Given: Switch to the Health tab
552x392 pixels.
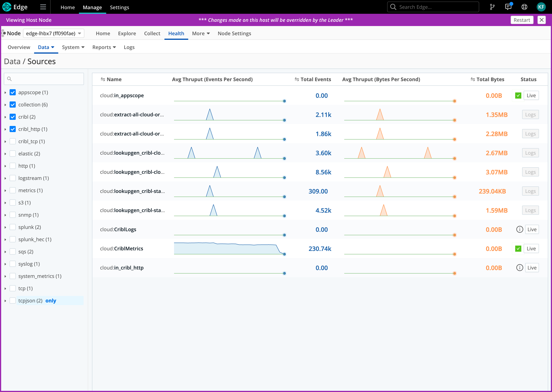Looking at the screenshot, I should coord(176,33).
